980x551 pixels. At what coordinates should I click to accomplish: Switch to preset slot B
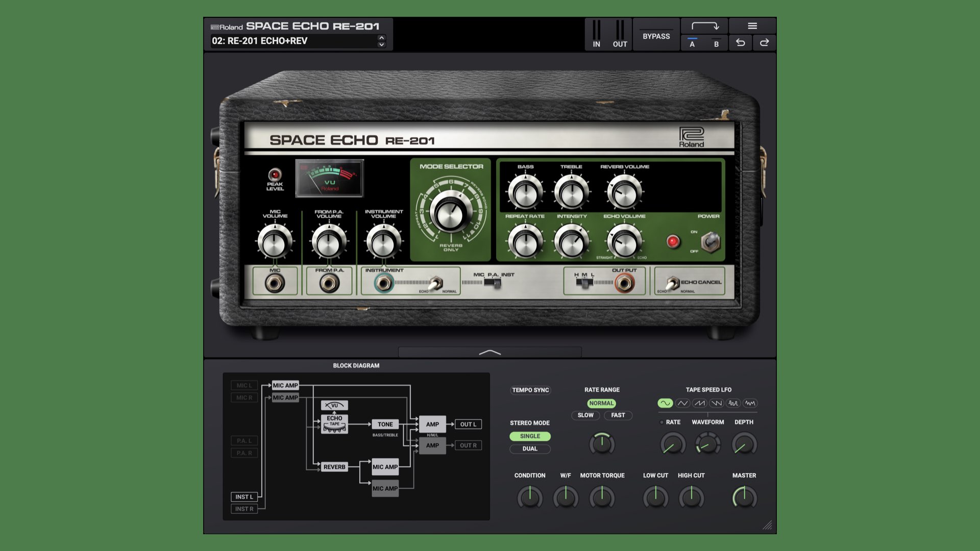coord(717,44)
